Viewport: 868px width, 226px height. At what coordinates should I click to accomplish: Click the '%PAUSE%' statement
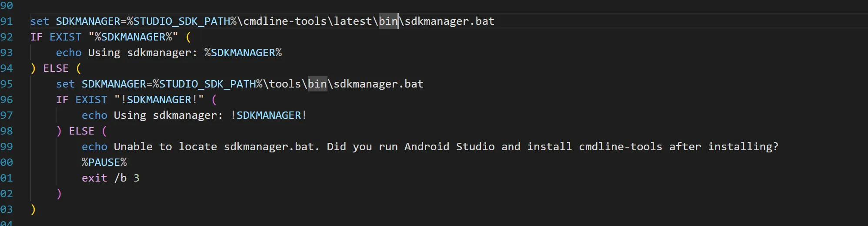[104, 162]
